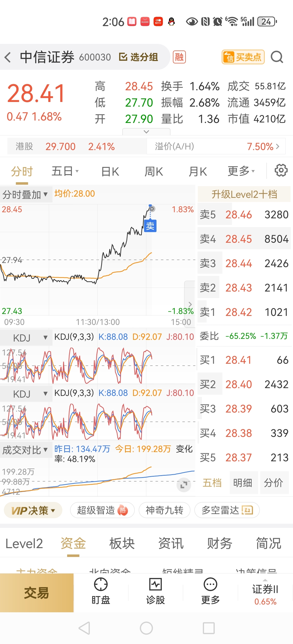
Task: Tap the gold 交易 trade button
Action: tap(37, 593)
